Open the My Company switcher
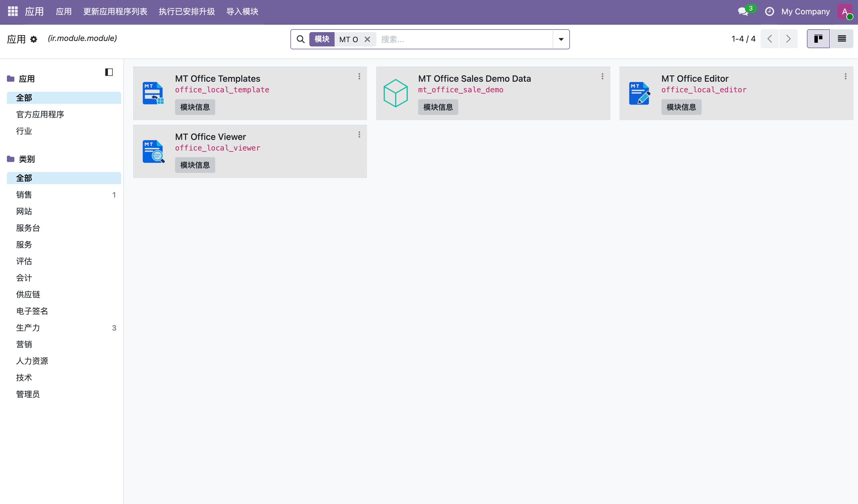858x504 pixels. click(805, 11)
